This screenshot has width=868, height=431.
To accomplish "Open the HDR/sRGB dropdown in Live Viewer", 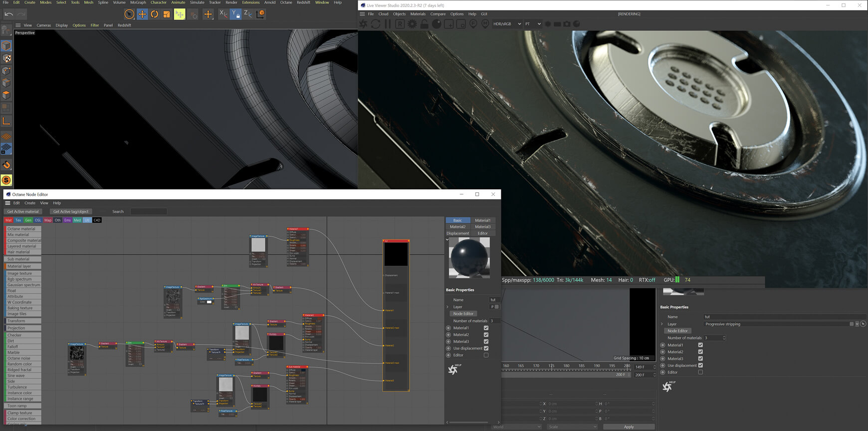I will (x=507, y=23).
